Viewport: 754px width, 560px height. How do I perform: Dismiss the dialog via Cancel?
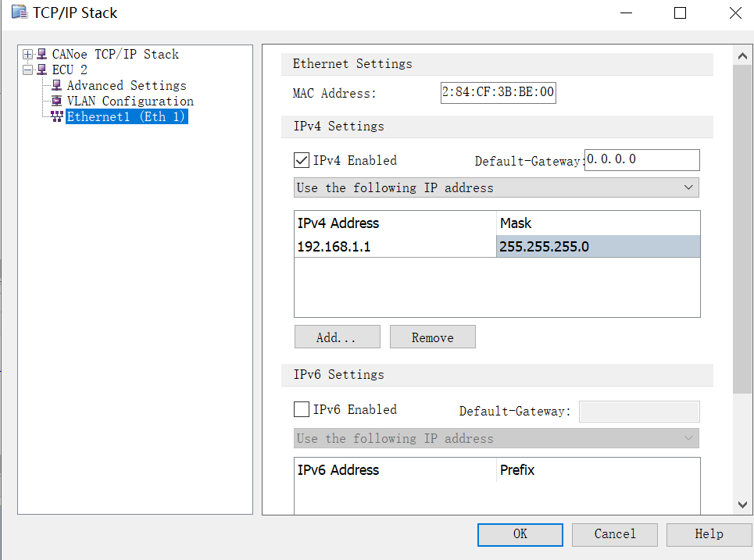tap(615, 534)
